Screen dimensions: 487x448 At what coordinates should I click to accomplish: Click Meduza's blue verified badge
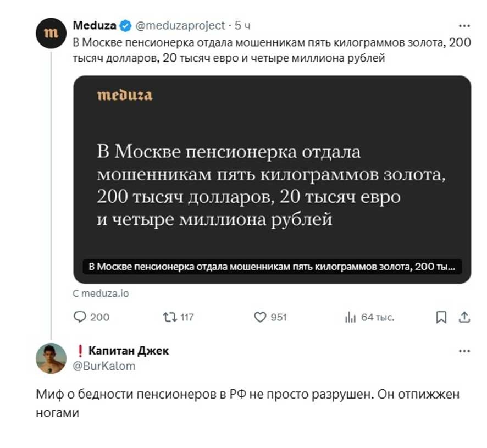click(x=125, y=25)
